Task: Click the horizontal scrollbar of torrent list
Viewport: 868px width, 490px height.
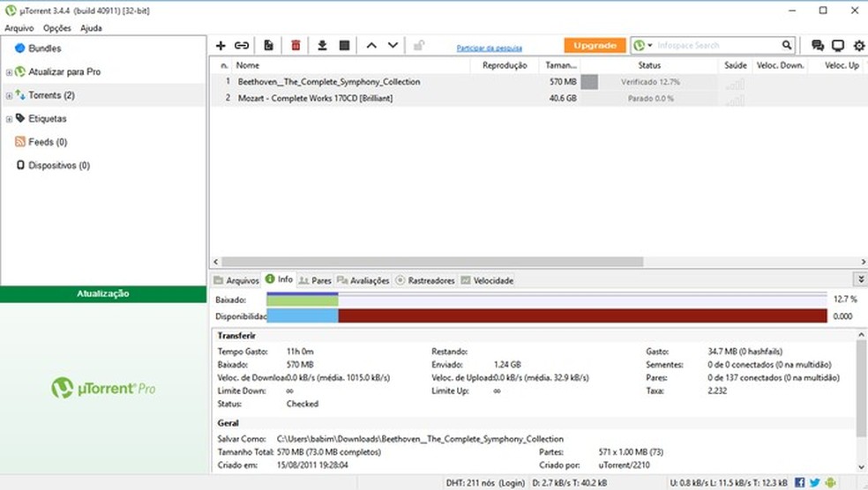Action: pyautogui.click(x=432, y=262)
